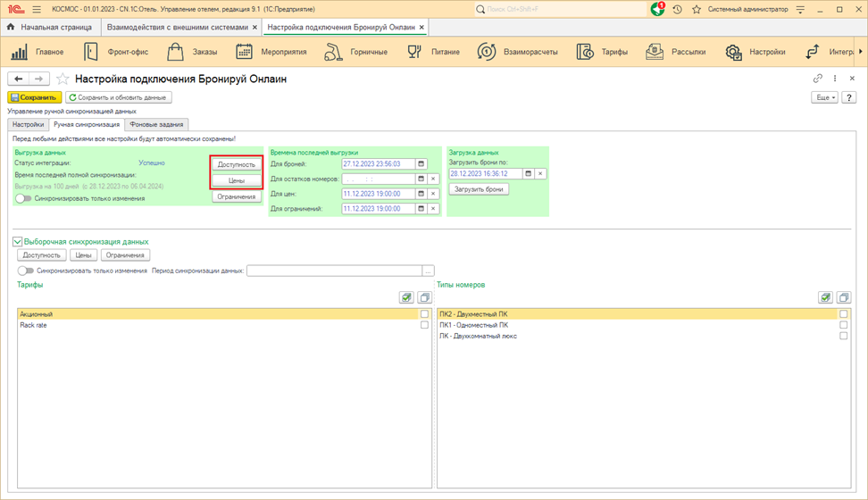
Task: Open the Заказы section
Action: click(x=192, y=52)
